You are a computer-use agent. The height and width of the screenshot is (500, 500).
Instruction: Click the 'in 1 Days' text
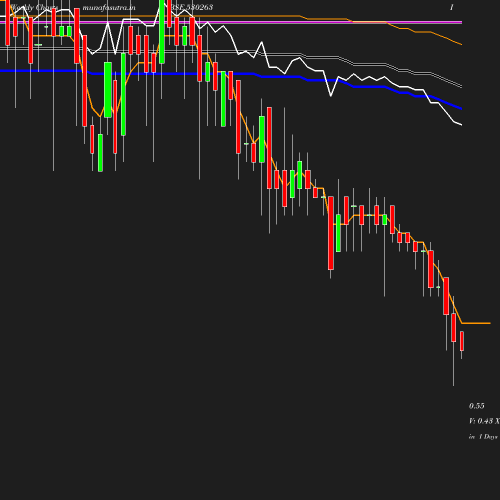[x=483, y=436]
